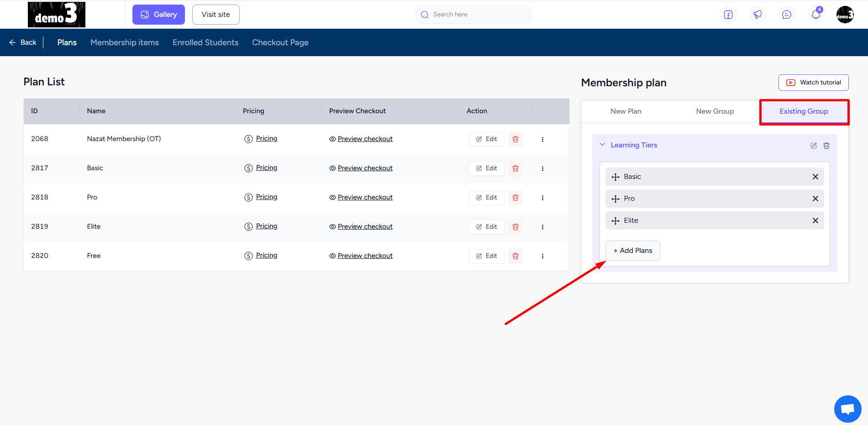This screenshot has height=425, width=868.
Task: Delete the Free plan row
Action: click(516, 256)
